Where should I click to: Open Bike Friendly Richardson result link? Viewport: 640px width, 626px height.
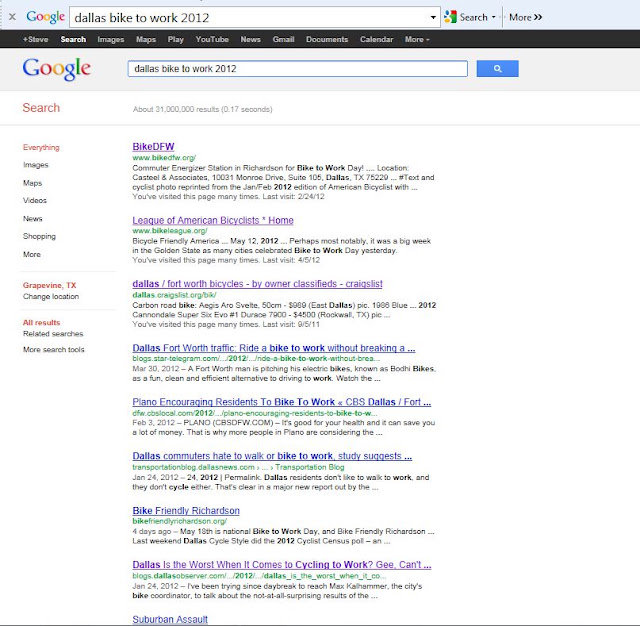(x=186, y=511)
